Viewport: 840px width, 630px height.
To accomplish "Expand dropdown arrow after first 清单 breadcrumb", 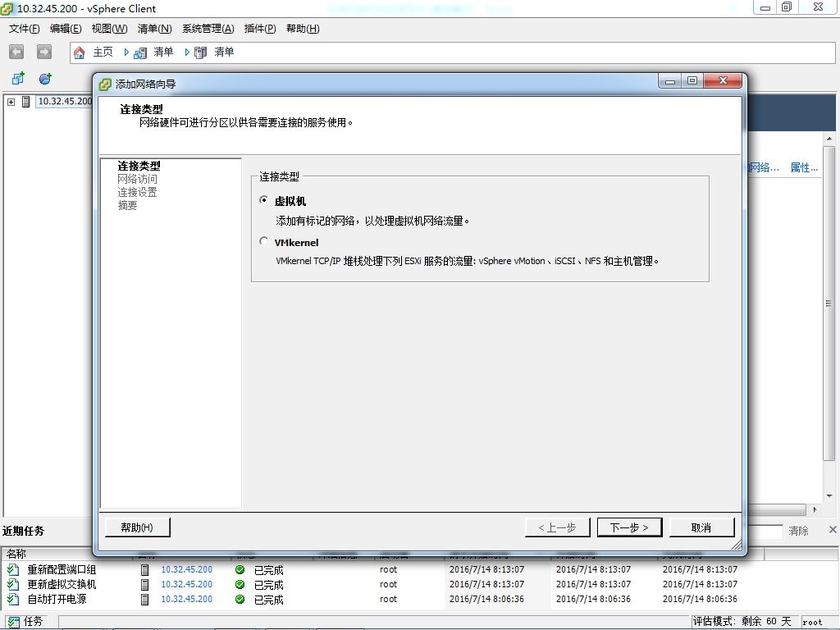I will (x=187, y=52).
